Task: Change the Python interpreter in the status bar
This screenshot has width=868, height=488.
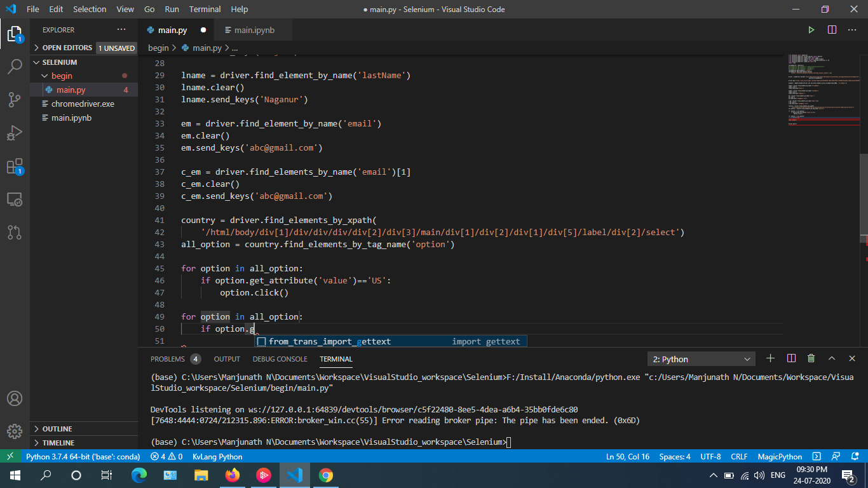Action: [83, 456]
